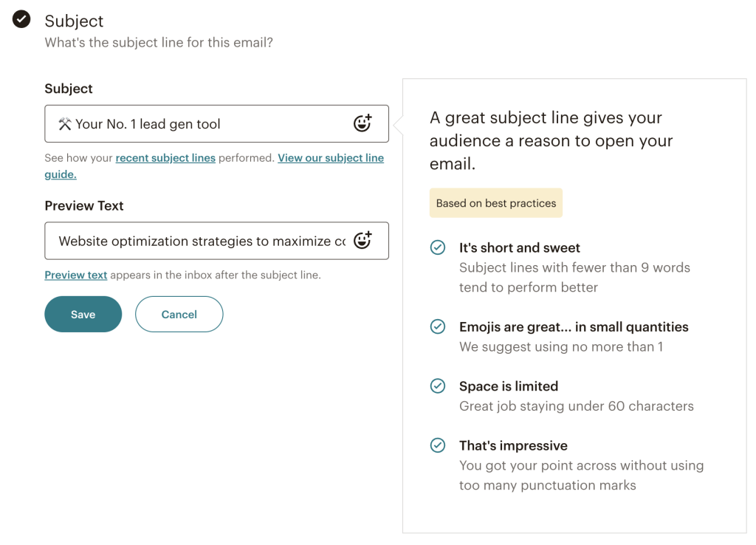Click the check icon beside "Emojis are great"
Screen dimensions: 756x545
(x=438, y=326)
